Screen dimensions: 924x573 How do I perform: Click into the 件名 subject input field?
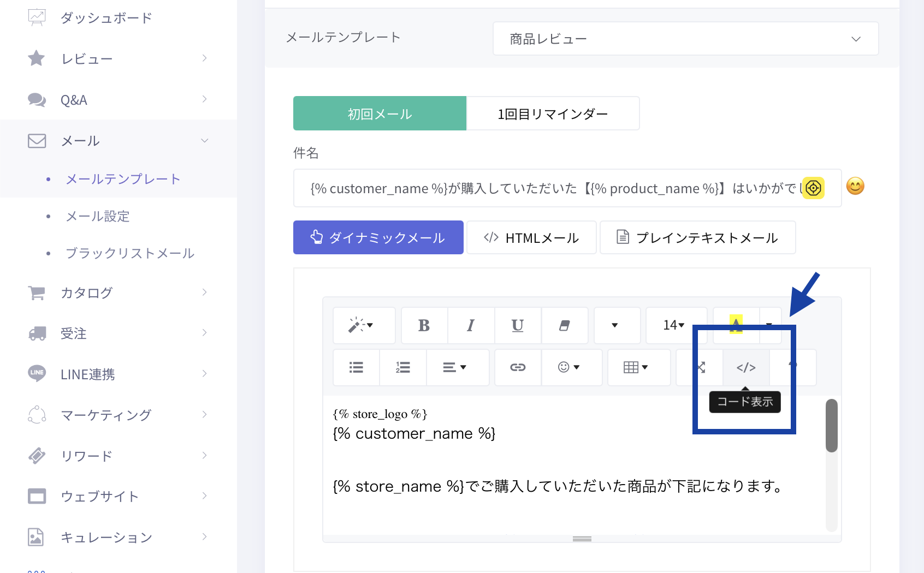[552, 188]
